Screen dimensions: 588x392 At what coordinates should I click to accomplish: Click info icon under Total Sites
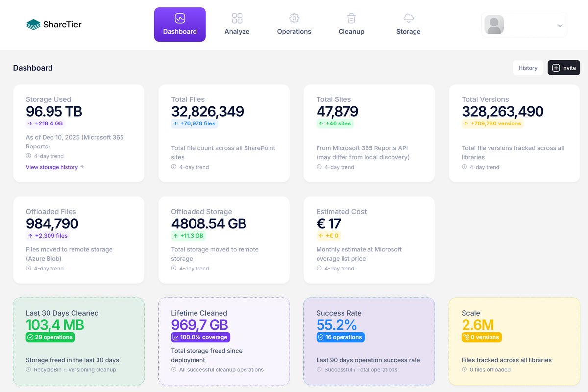[x=319, y=167]
